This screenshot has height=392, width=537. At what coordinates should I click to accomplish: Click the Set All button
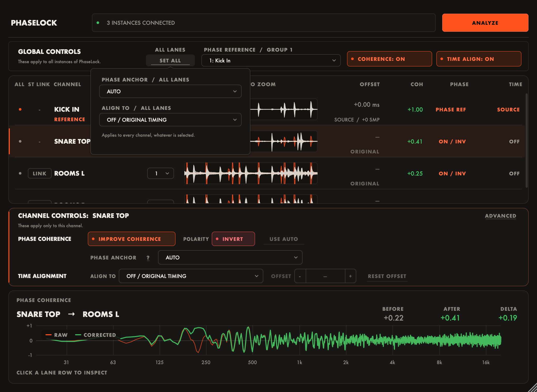(x=170, y=60)
